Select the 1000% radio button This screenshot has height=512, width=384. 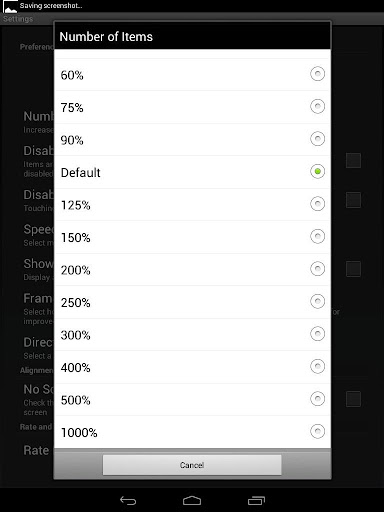click(317, 431)
